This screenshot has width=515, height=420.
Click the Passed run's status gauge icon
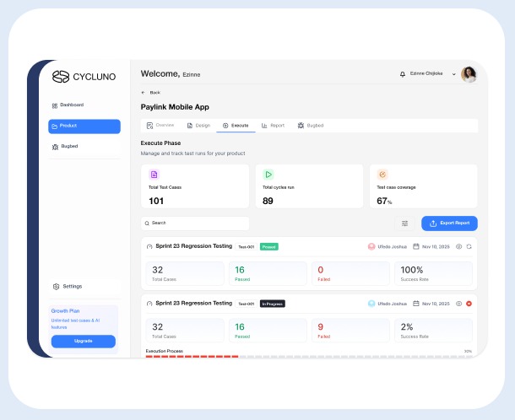pyautogui.click(x=149, y=246)
